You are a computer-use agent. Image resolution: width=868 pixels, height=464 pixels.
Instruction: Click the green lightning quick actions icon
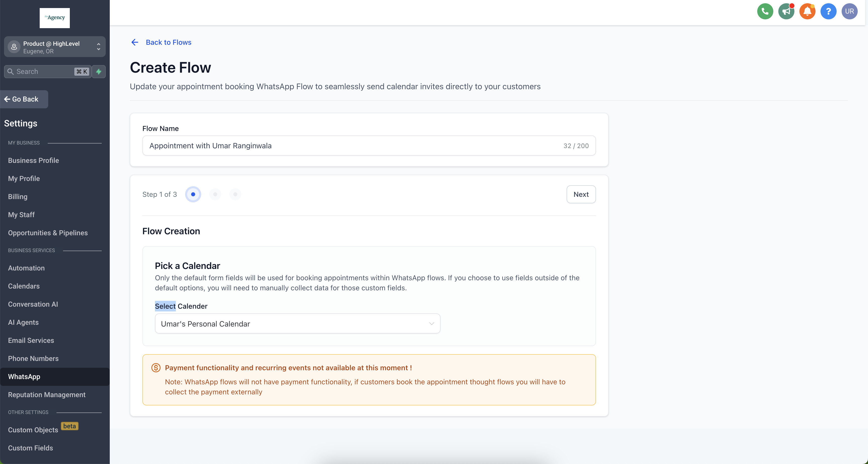coord(99,71)
